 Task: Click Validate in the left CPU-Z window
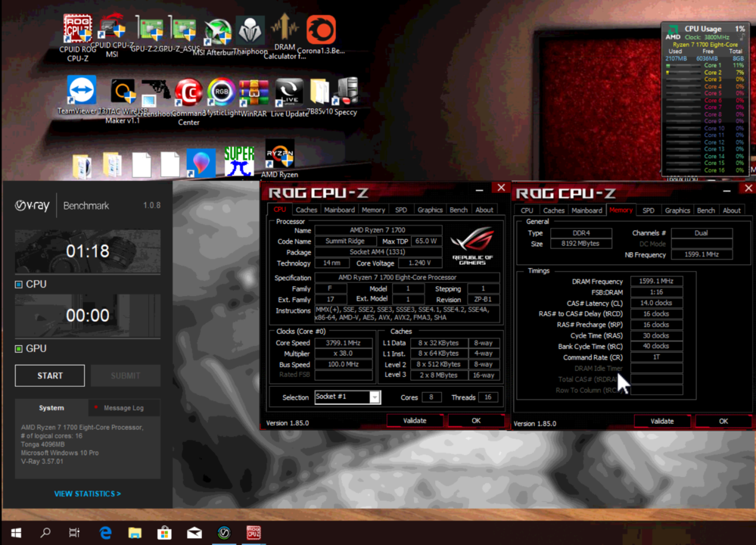point(415,421)
